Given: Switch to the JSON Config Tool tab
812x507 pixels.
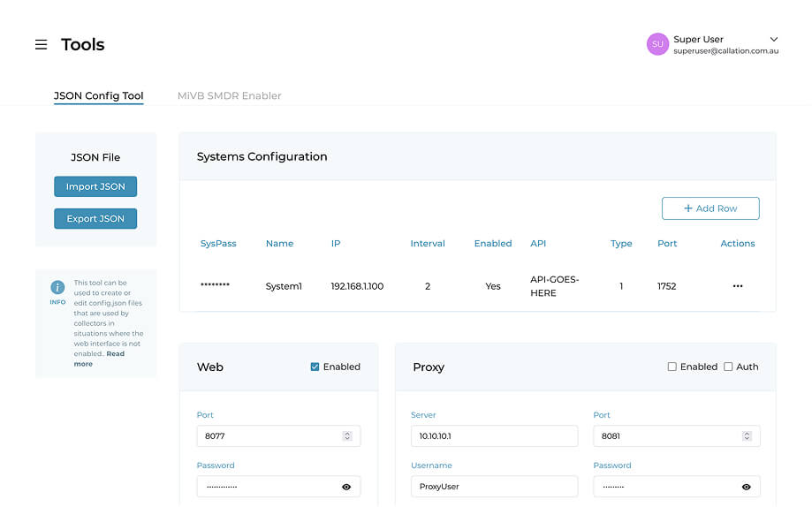Looking at the screenshot, I should tap(98, 95).
